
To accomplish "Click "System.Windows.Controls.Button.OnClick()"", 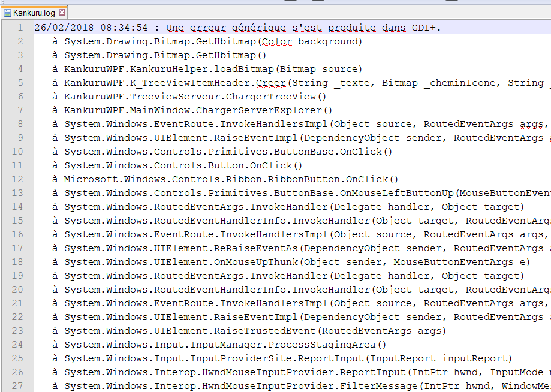I will point(183,165).
